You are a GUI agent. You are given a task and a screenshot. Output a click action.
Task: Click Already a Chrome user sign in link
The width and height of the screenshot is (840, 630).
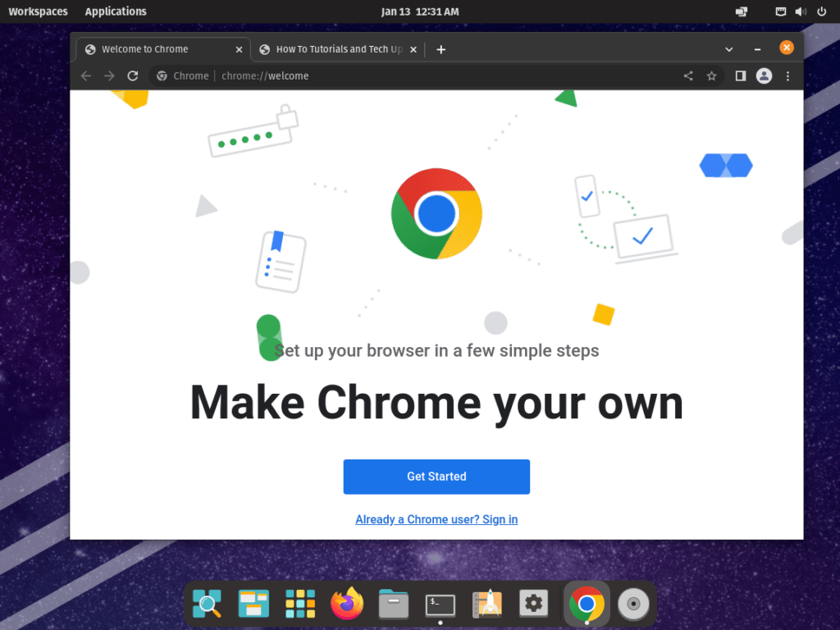[436, 519]
